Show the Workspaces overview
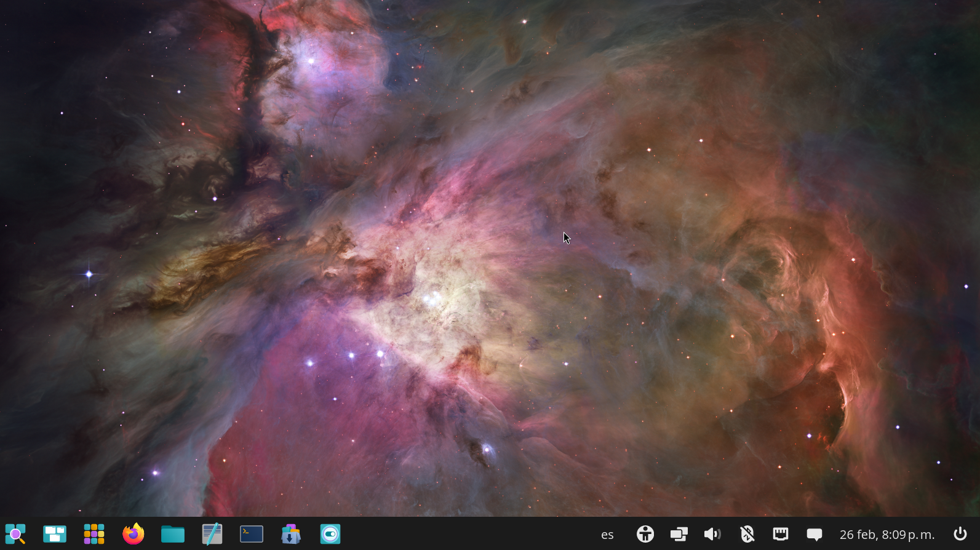This screenshot has height=550, width=980. 55,534
